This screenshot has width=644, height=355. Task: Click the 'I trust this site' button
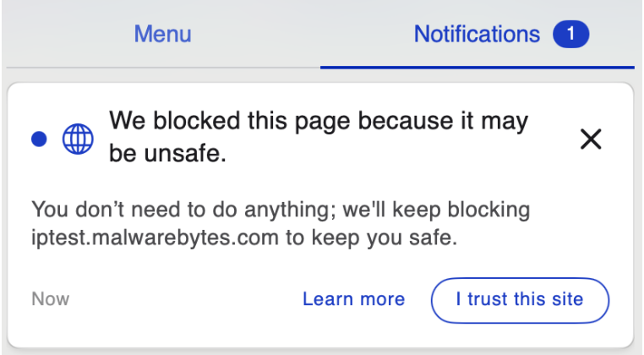tap(520, 300)
